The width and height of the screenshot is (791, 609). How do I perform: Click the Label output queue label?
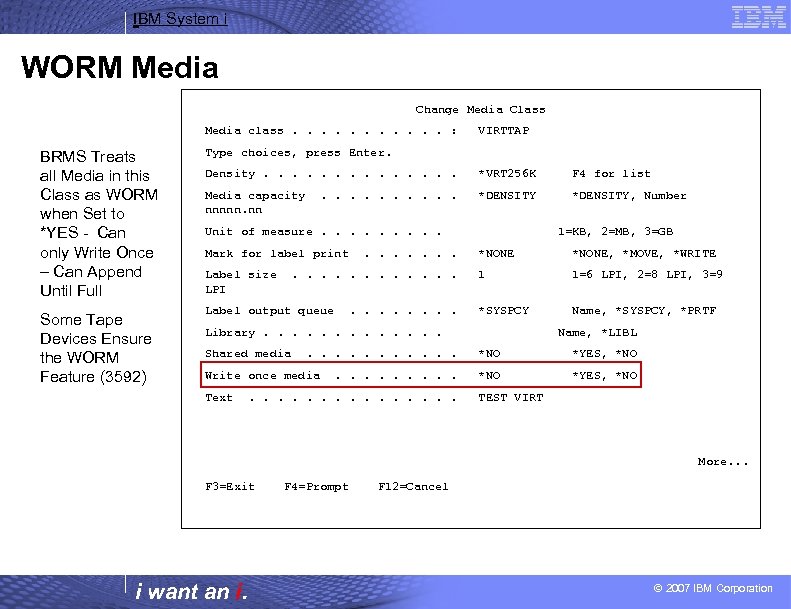pos(269,311)
